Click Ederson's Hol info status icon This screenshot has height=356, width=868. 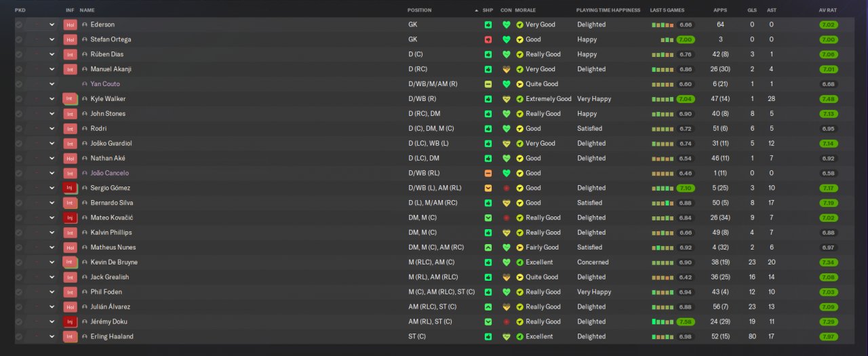(70, 24)
